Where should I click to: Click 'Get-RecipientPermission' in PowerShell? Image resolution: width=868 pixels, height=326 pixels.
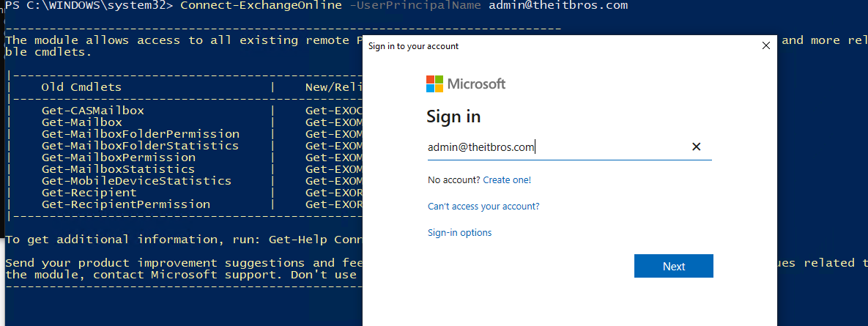pos(126,204)
